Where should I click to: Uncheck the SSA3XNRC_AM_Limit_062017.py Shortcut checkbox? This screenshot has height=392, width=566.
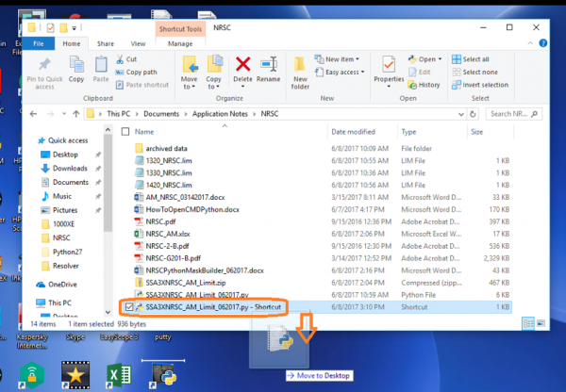point(128,306)
